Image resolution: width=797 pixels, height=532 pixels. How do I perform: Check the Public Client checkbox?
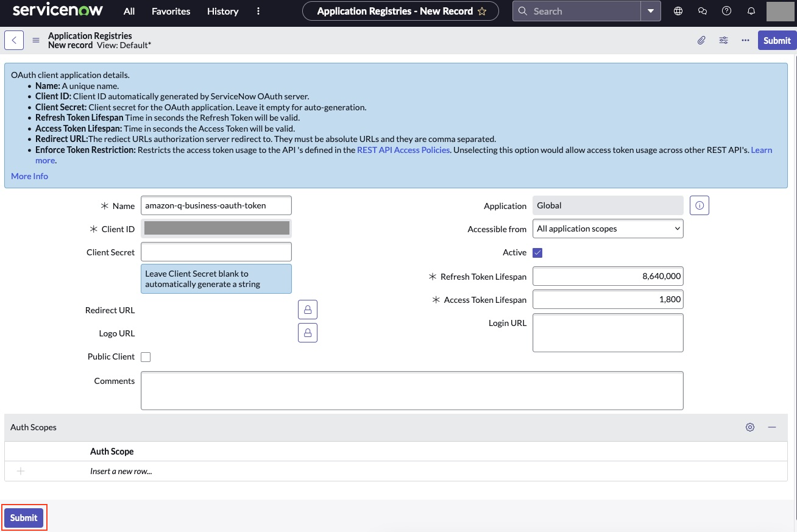click(x=146, y=357)
